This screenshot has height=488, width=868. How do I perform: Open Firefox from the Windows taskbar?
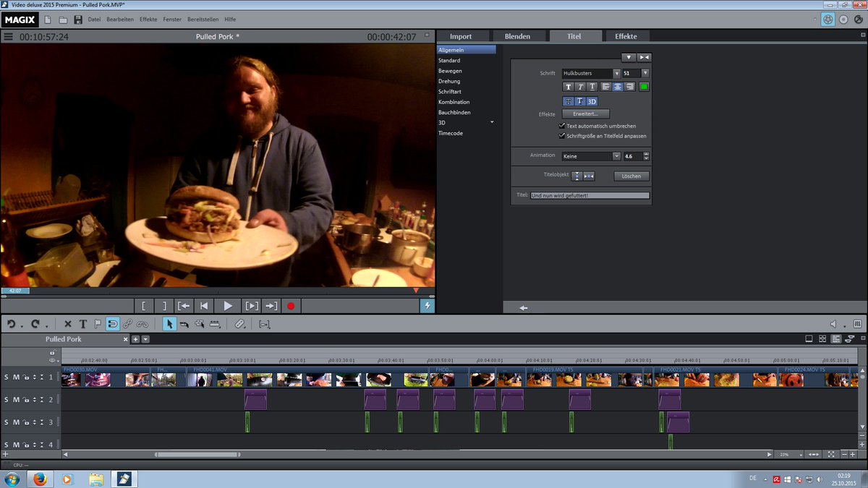pyautogui.click(x=38, y=479)
